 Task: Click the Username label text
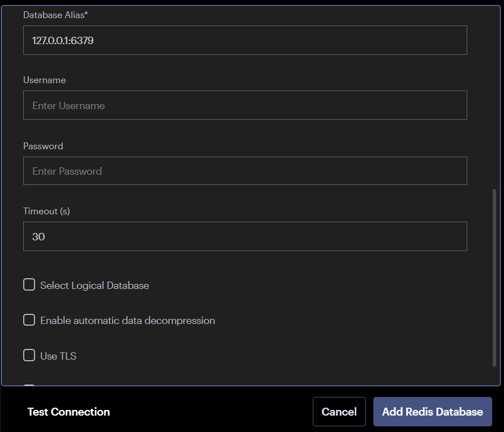(44, 80)
